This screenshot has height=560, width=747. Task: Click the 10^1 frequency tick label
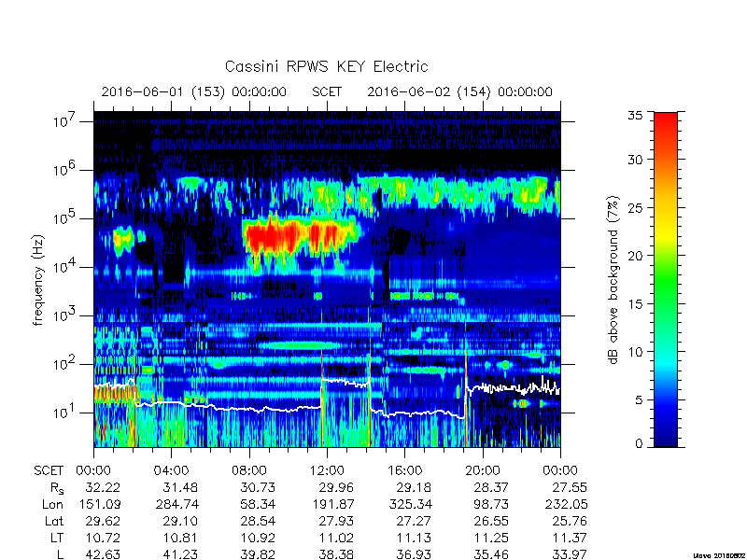(x=63, y=412)
